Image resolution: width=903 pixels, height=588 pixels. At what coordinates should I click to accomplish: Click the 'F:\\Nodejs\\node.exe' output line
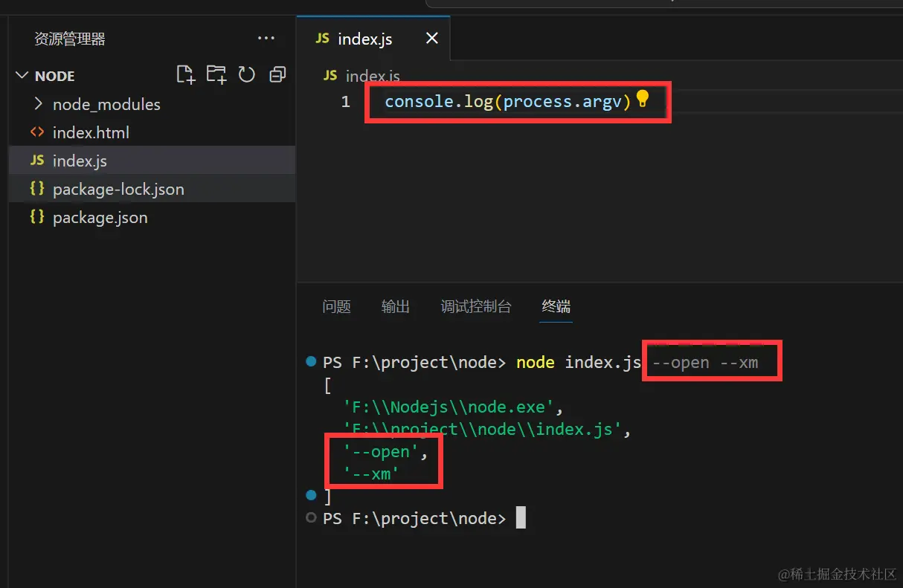tap(453, 407)
